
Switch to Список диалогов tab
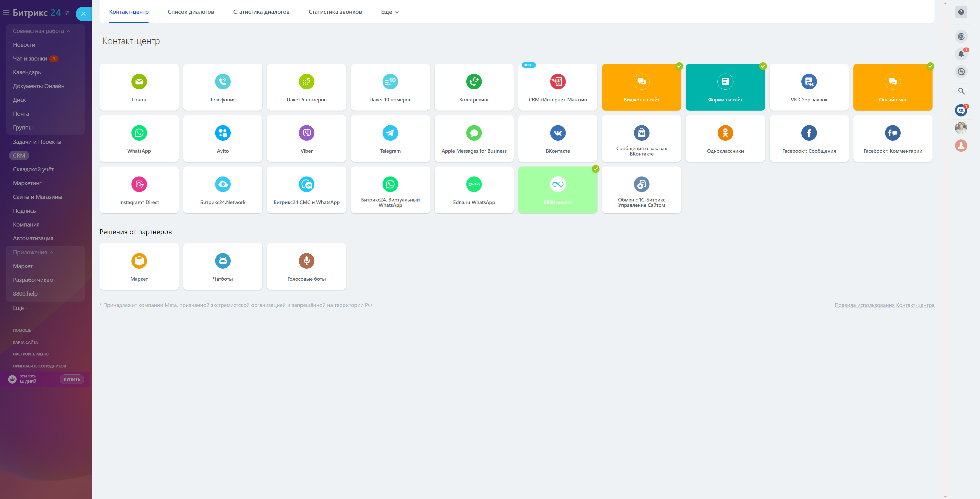(x=191, y=12)
